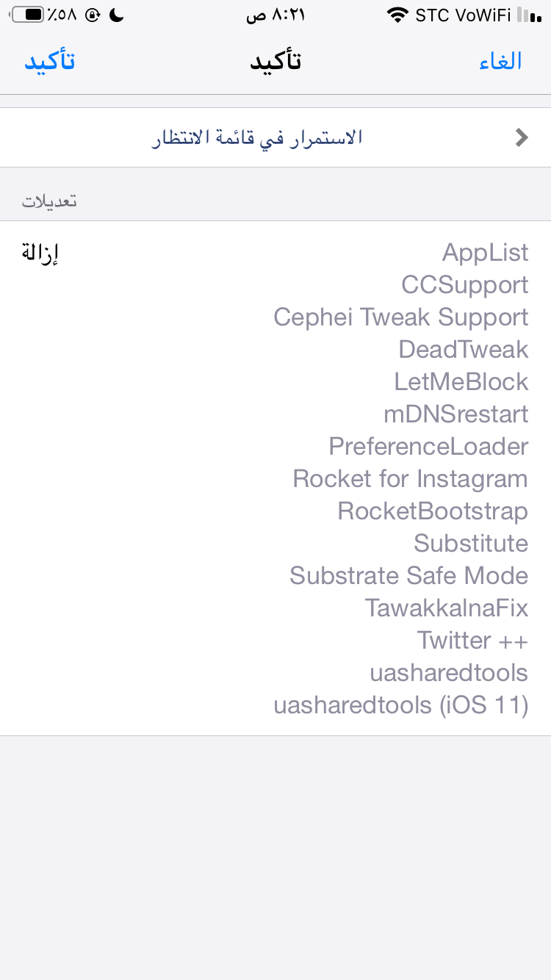Open the chevron on the continue queuing row
551x980 pixels.
[522, 137]
